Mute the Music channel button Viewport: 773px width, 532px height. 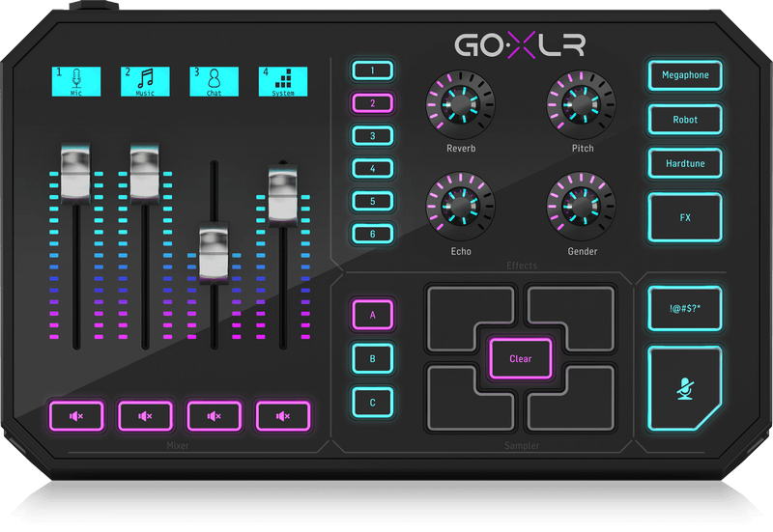tap(145, 416)
